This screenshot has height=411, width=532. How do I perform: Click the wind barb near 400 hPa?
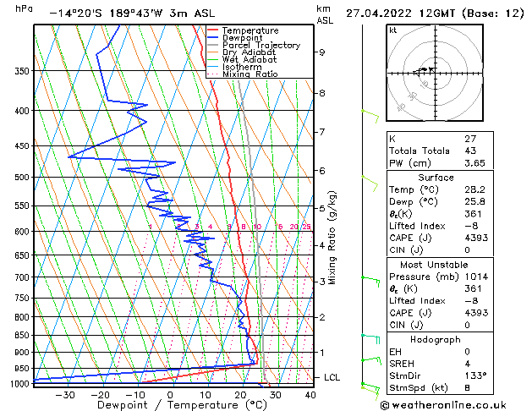point(370,117)
